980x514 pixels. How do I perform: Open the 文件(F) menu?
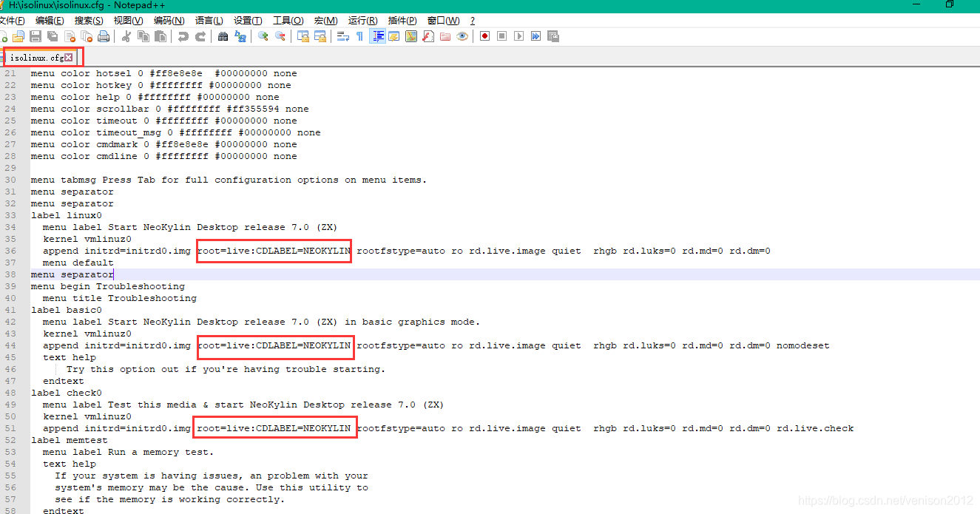(x=13, y=20)
